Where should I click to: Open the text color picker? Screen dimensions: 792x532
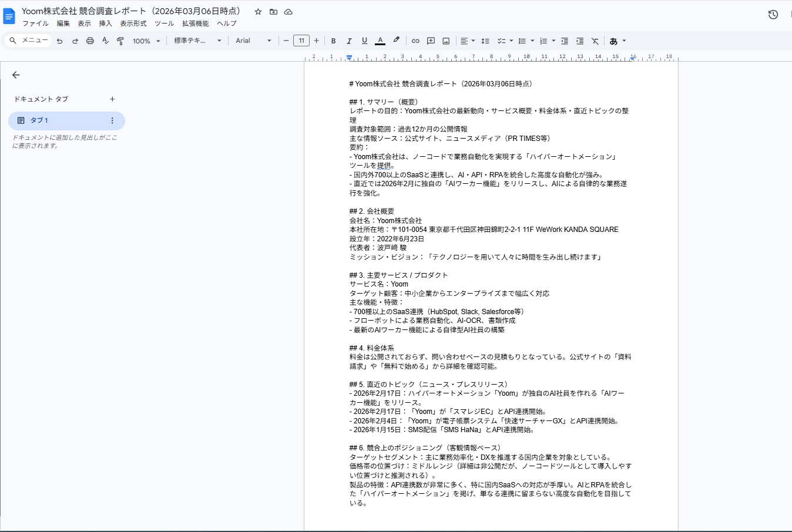tap(380, 41)
